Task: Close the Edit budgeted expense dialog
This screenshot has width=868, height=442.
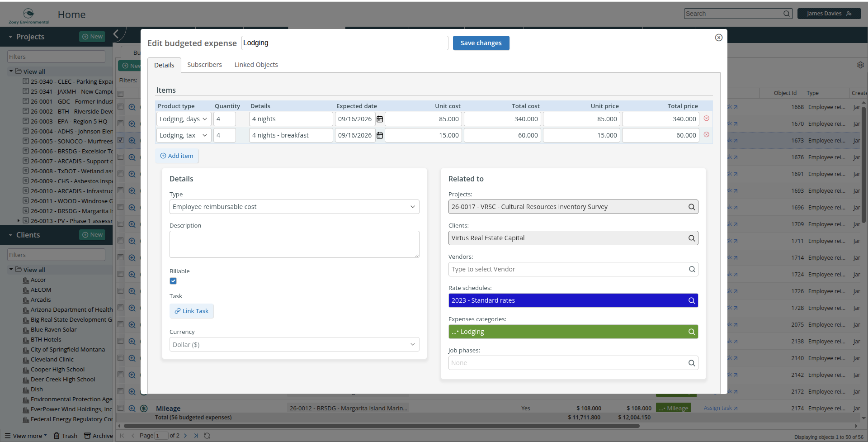Action: click(x=719, y=38)
